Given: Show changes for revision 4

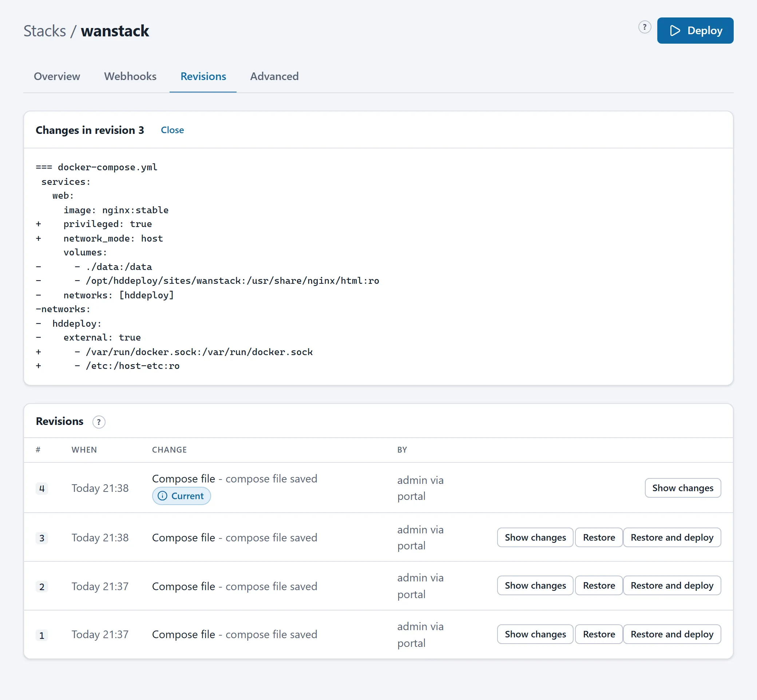Looking at the screenshot, I should click(683, 488).
